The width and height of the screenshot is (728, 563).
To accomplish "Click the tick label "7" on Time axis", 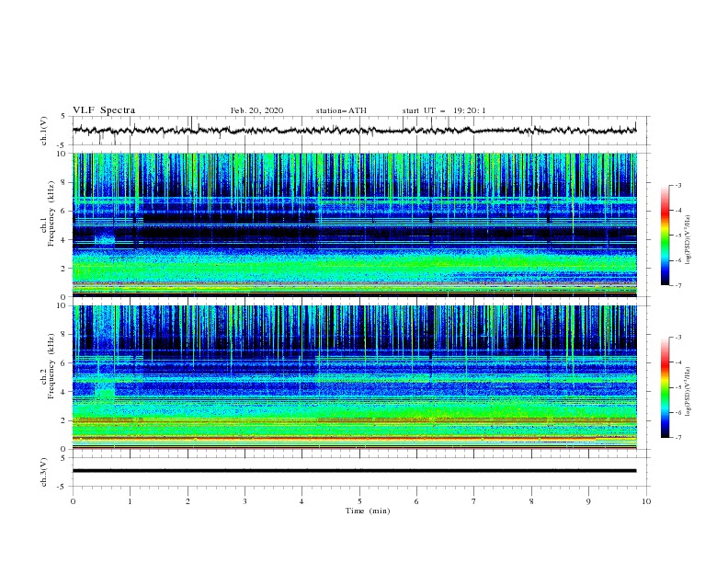I will [x=474, y=501].
